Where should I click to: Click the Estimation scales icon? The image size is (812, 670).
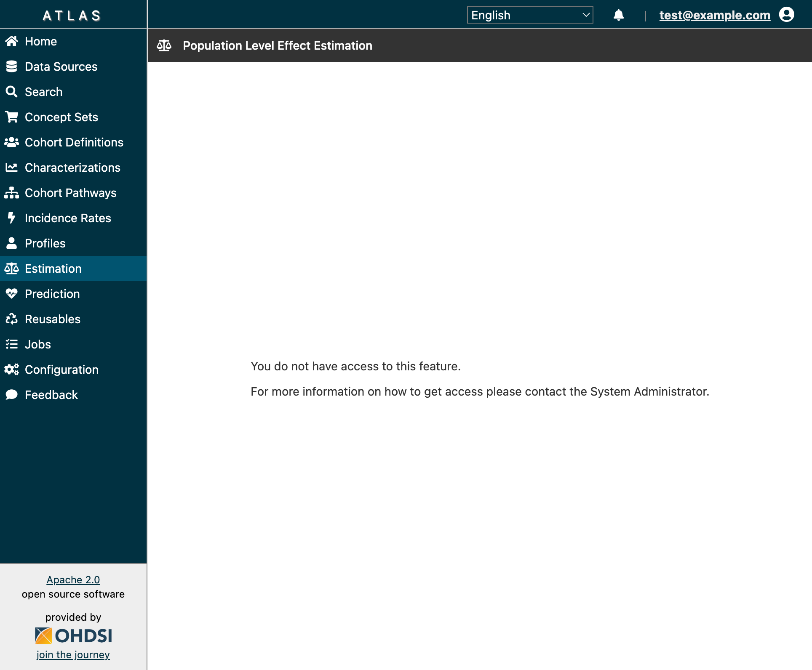tap(11, 269)
